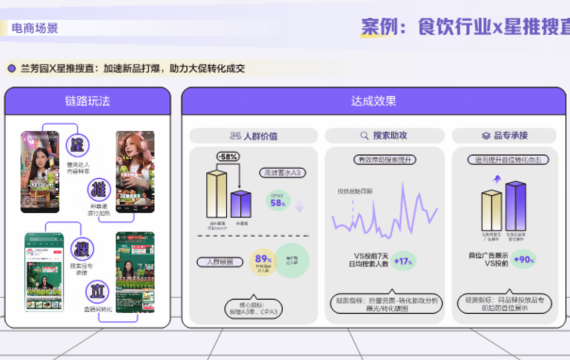This screenshot has height=360, width=570.
Task: Click the -58% label above the bars
Action: coord(228,157)
